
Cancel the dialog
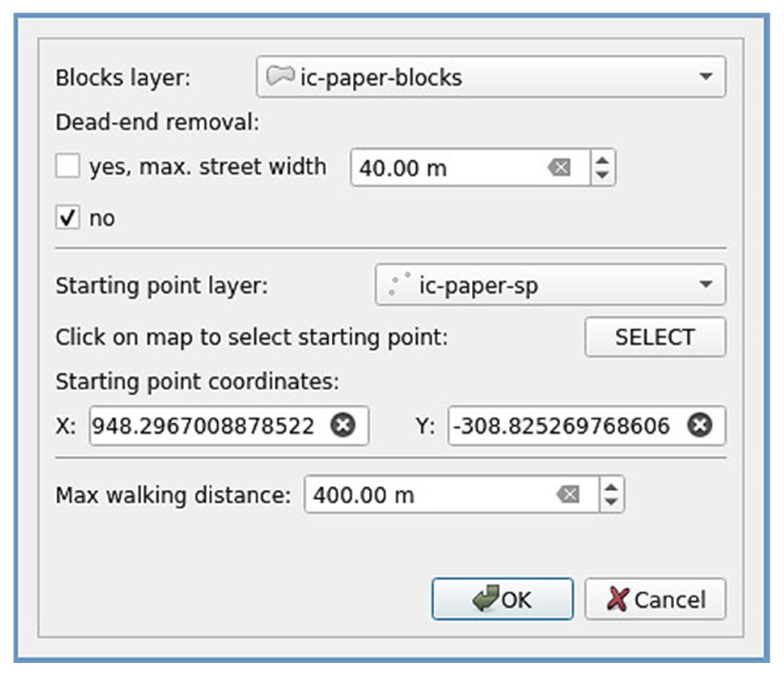[655, 599]
